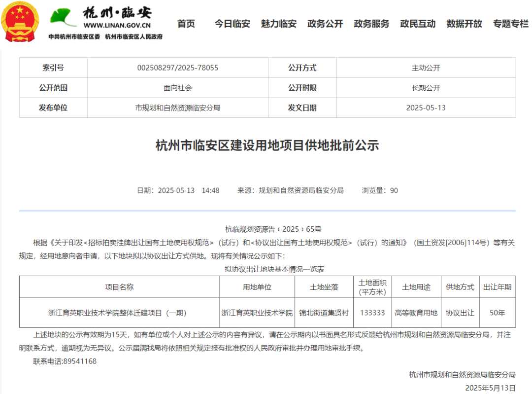Select the 专题专栏 menu item

point(510,23)
